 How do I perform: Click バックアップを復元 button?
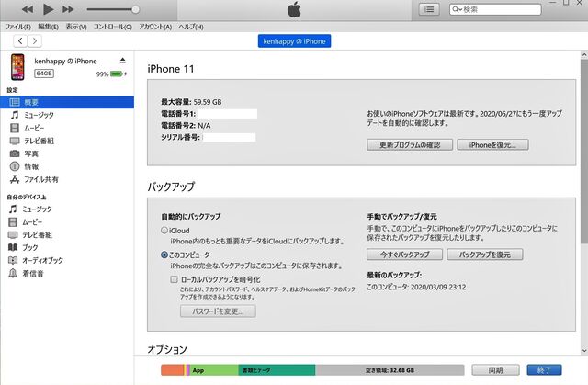[x=485, y=255]
